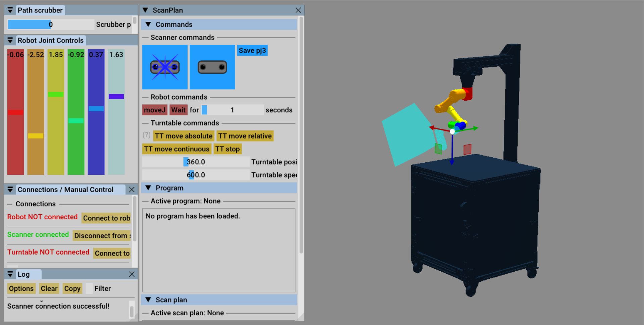This screenshot has height=325, width=644.
Task: Click the Save pj3 button
Action: [252, 50]
